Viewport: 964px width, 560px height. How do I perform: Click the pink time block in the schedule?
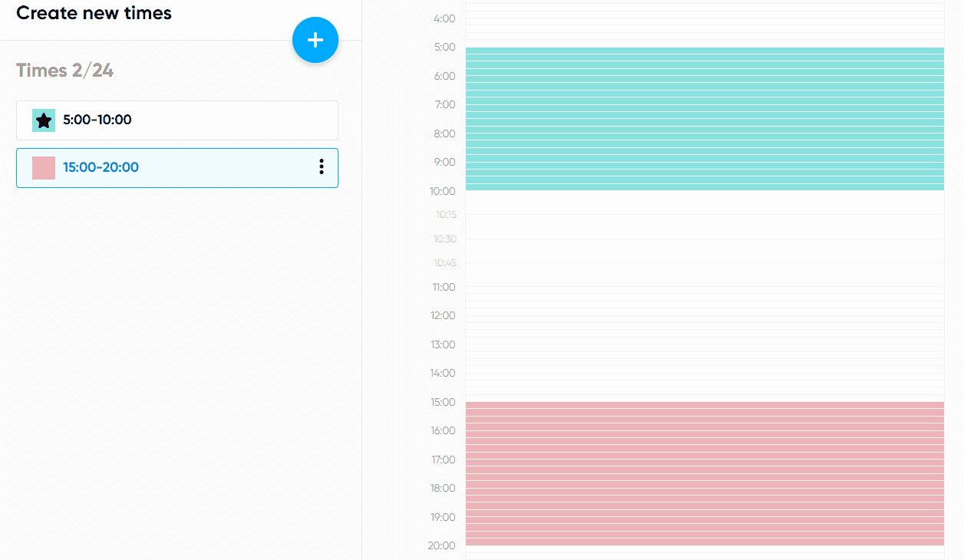point(704,473)
